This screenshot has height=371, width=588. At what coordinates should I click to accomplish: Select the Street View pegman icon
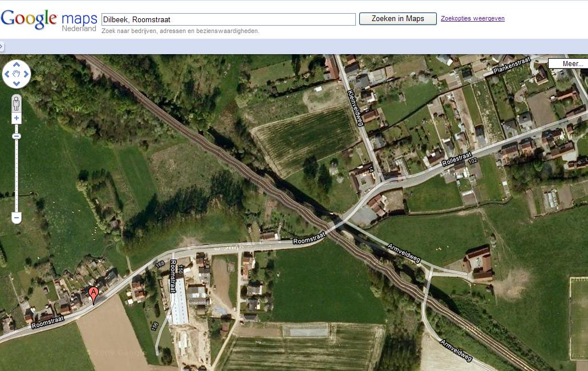[x=17, y=103]
